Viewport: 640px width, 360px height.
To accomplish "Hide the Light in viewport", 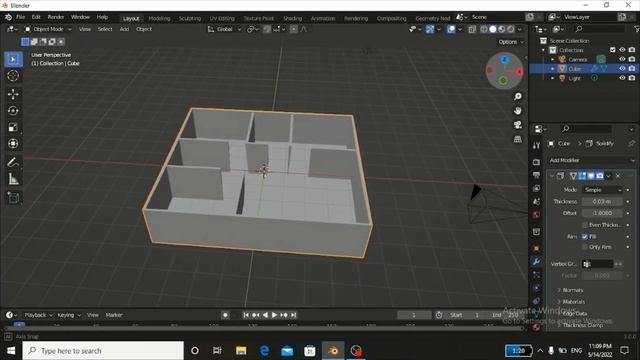I will [x=622, y=78].
